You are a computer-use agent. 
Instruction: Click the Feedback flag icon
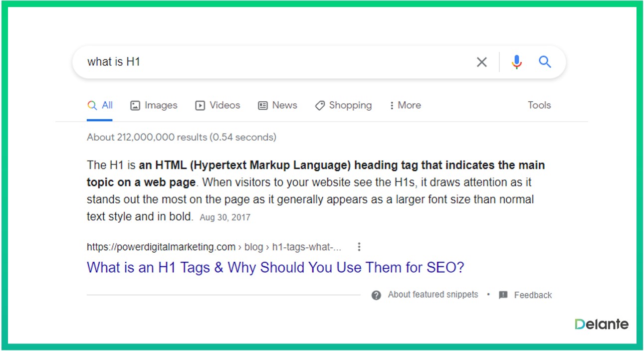tap(503, 295)
